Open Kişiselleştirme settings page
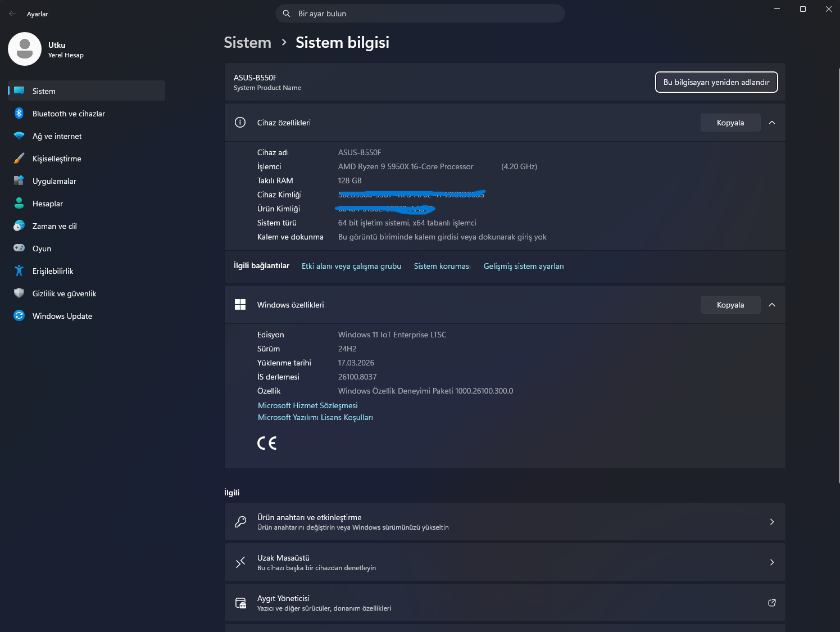The height and width of the screenshot is (632, 840). click(87, 158)
